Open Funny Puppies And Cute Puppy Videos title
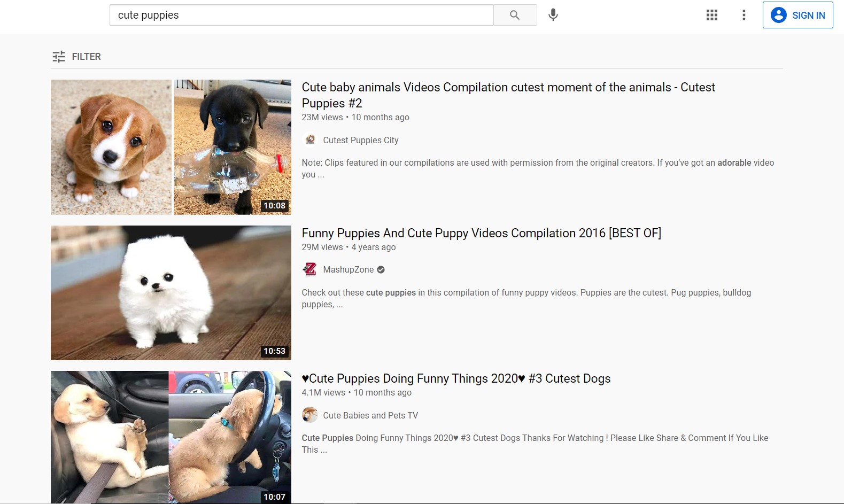 (x=481, y=233)
